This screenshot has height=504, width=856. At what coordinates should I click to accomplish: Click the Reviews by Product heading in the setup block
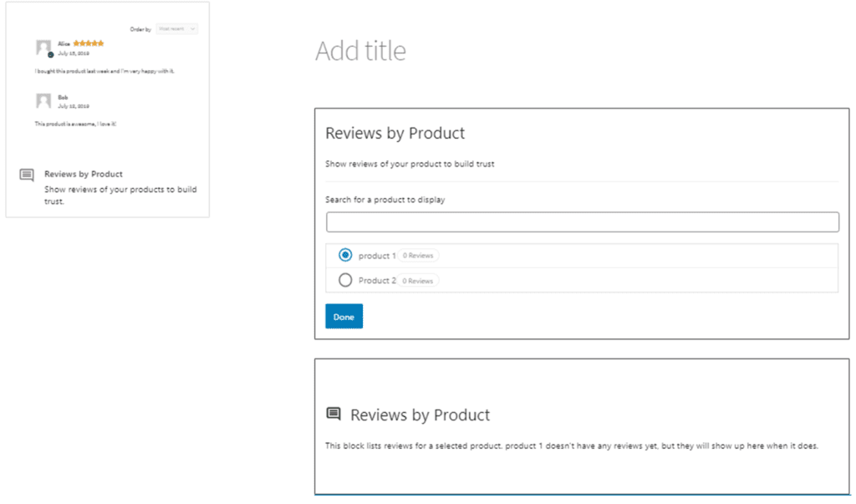[395, 133]
